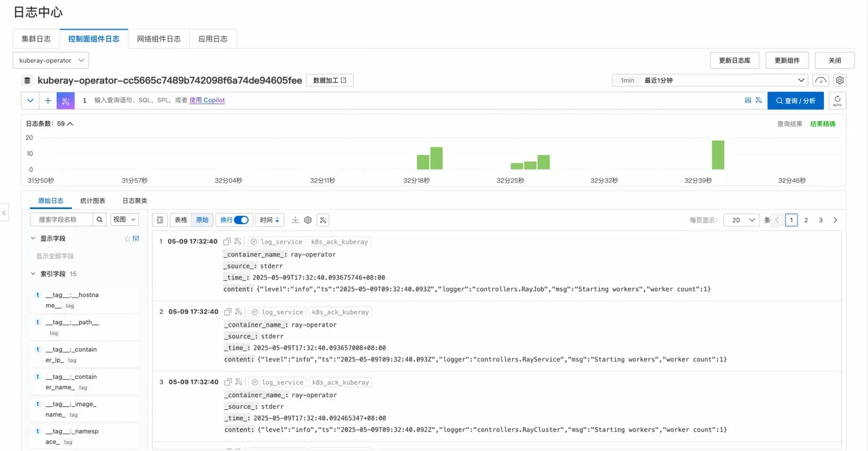Click the 更新日志库 button
The image size is (868, 451).
735,60
